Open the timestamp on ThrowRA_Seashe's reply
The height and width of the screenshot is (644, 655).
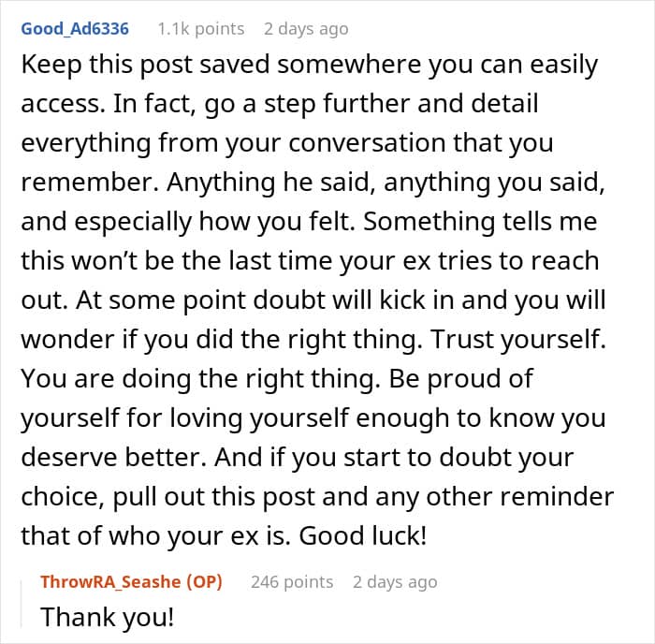pyautogui.click(x=394, y=581)
